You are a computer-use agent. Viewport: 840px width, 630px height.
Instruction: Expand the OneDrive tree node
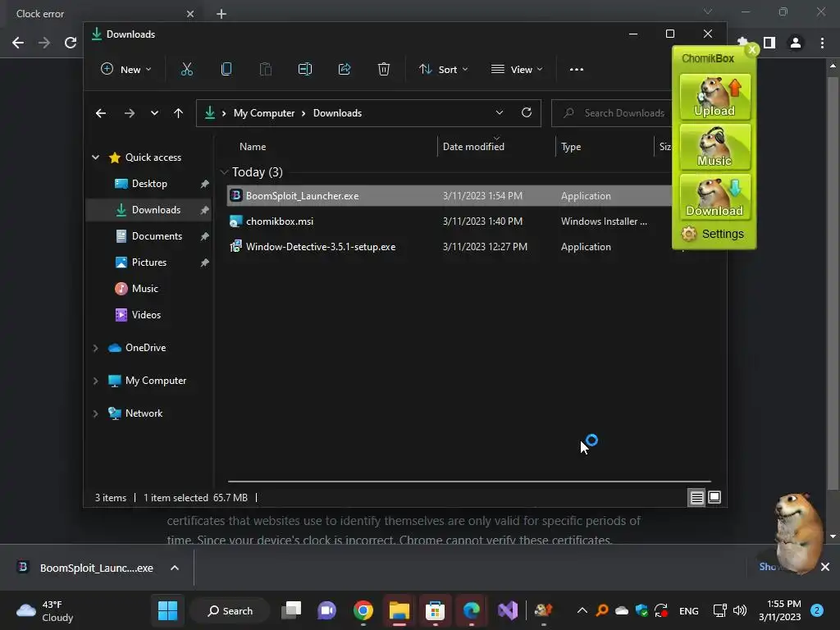pyautogui.click(x=95, y=348)
